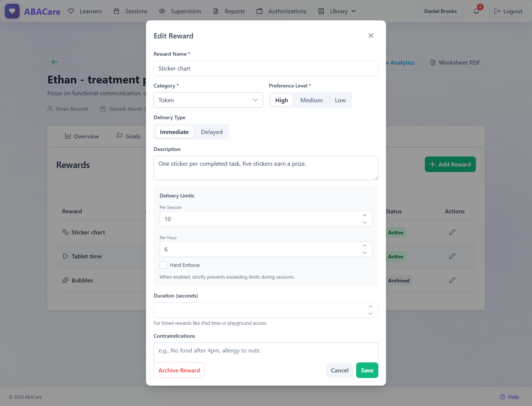Cancel editing the reward
The width and height of the screenshot is (532, 406).
pos(340,370)
